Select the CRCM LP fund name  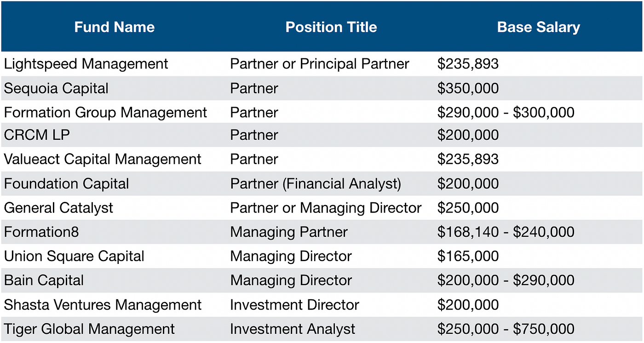(38, 135)
